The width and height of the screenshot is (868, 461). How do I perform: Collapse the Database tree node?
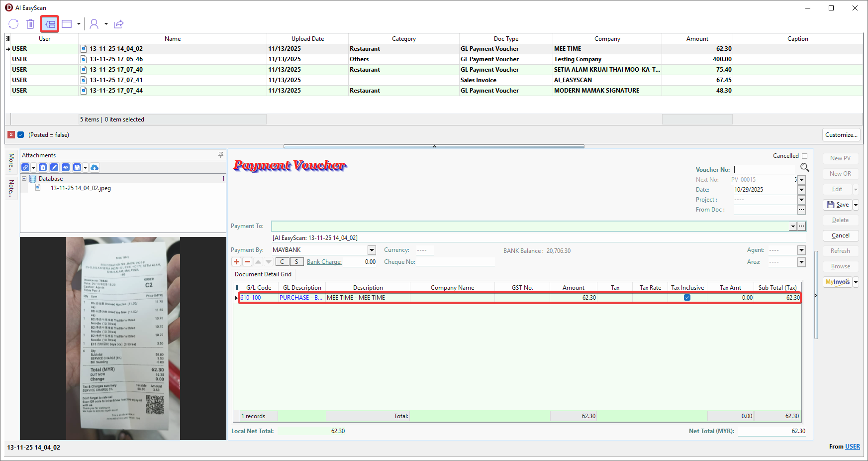pyautogui.click(x=24, y=179)
